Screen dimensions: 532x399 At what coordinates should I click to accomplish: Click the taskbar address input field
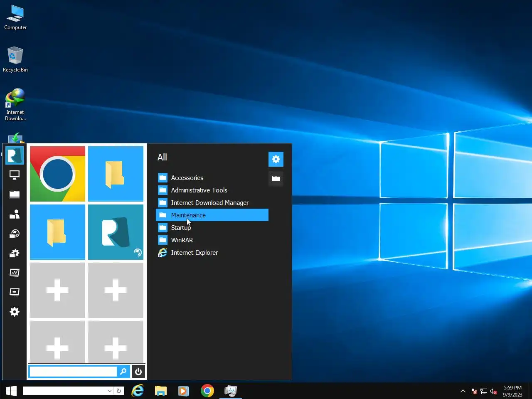pyautogui.click(x=65, y=391)
